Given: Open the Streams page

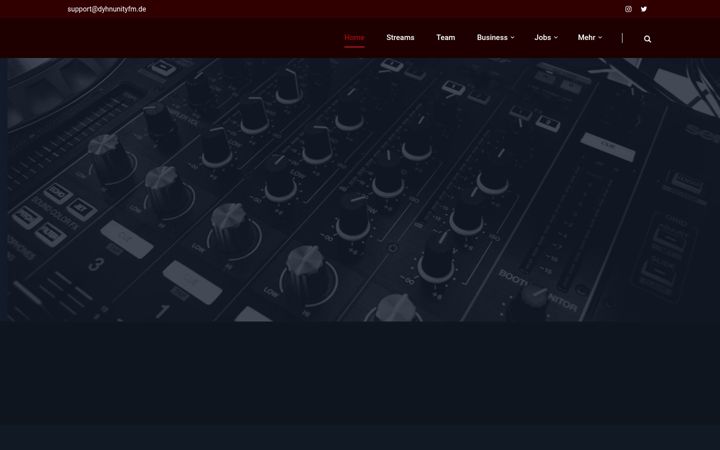Looking at the screenshot, I should pyautogui.click(x=400, y=38).
